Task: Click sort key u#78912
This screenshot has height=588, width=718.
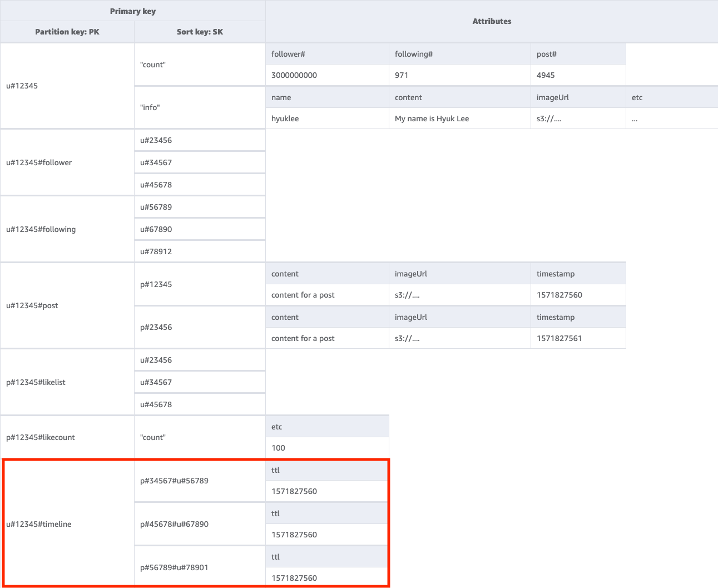Action: coord(156,251)
